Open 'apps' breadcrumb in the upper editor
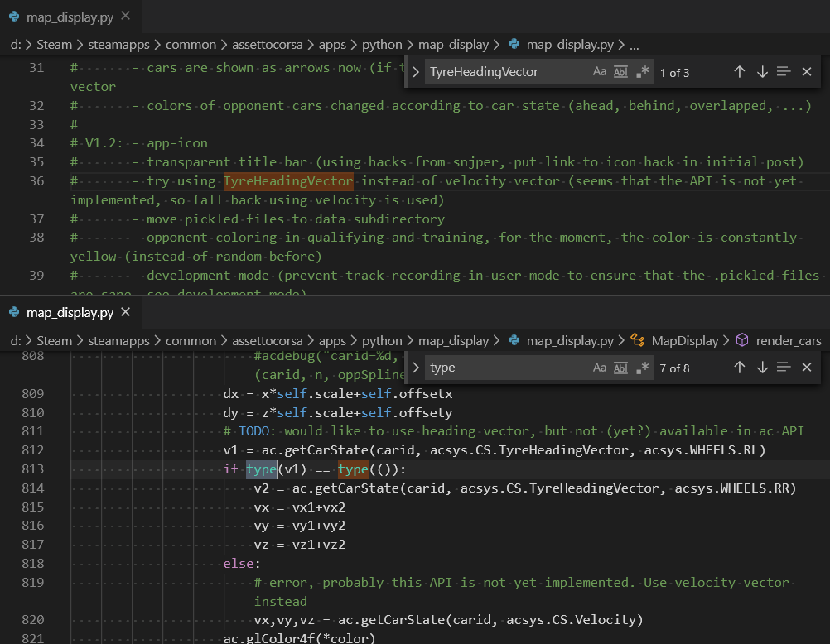This screenshot has height=644, width=830. (x=332, y=45)
